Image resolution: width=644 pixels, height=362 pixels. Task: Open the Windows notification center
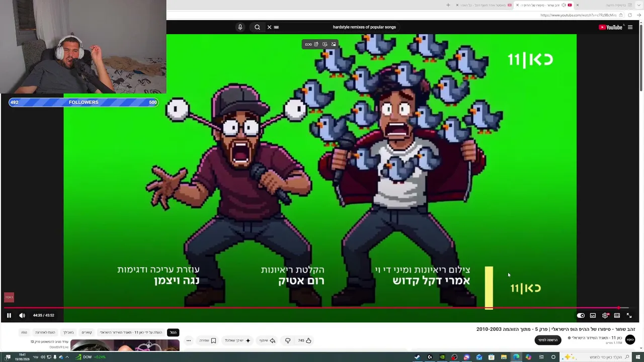8,357
